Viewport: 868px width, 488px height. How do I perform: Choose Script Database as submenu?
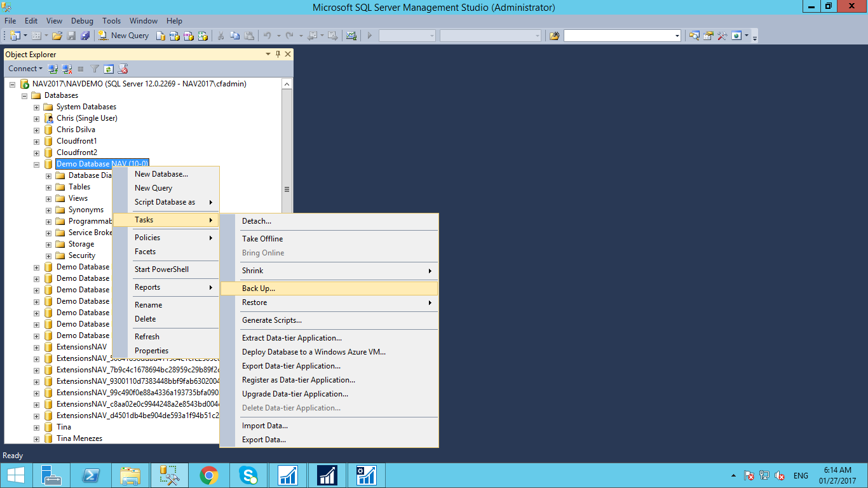point(166,202)
